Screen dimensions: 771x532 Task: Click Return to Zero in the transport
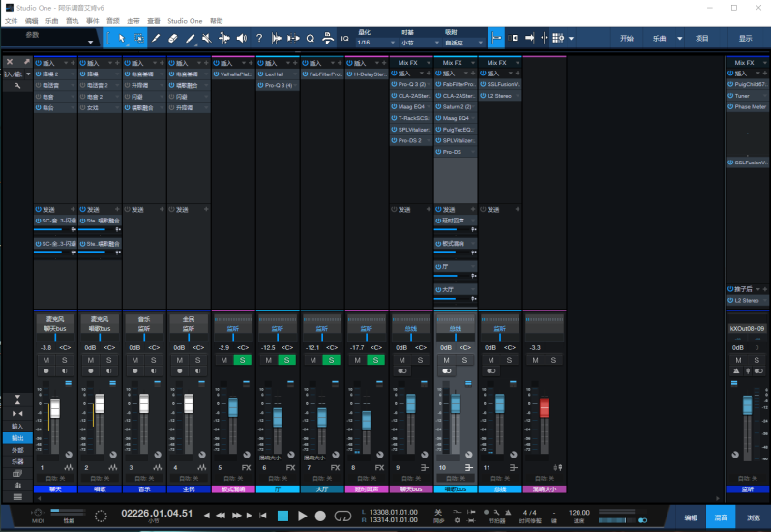click(x=263, y=516)
